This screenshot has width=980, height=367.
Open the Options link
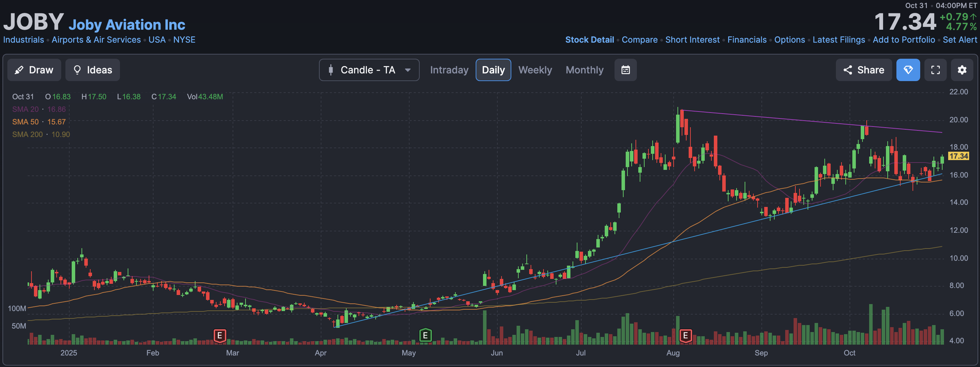(x=789, y=40)
